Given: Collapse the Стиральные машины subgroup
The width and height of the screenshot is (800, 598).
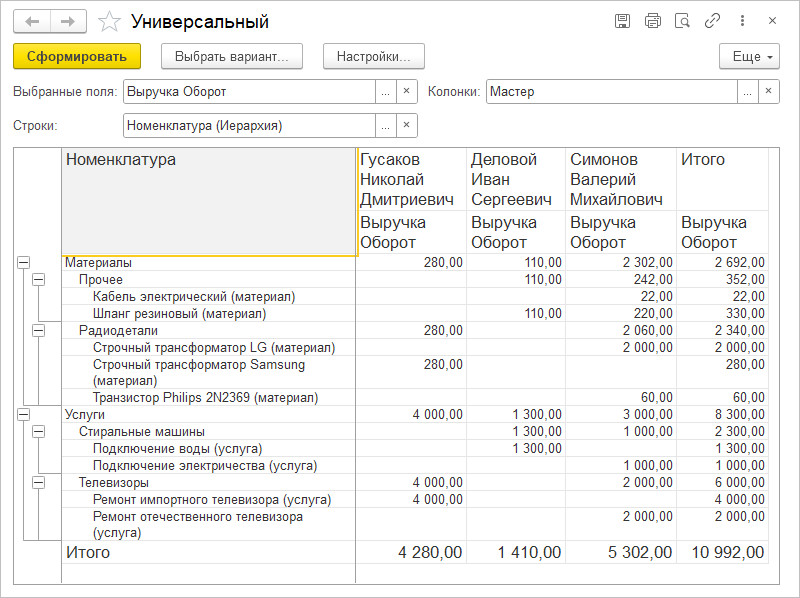Looking at the screenshot, I should pyautogui.click(x=38, y=432).
